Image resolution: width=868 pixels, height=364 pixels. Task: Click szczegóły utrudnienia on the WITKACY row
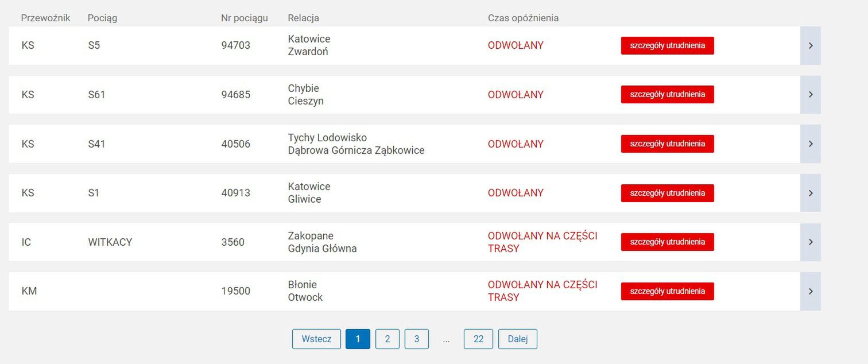[x=667, y=242]
